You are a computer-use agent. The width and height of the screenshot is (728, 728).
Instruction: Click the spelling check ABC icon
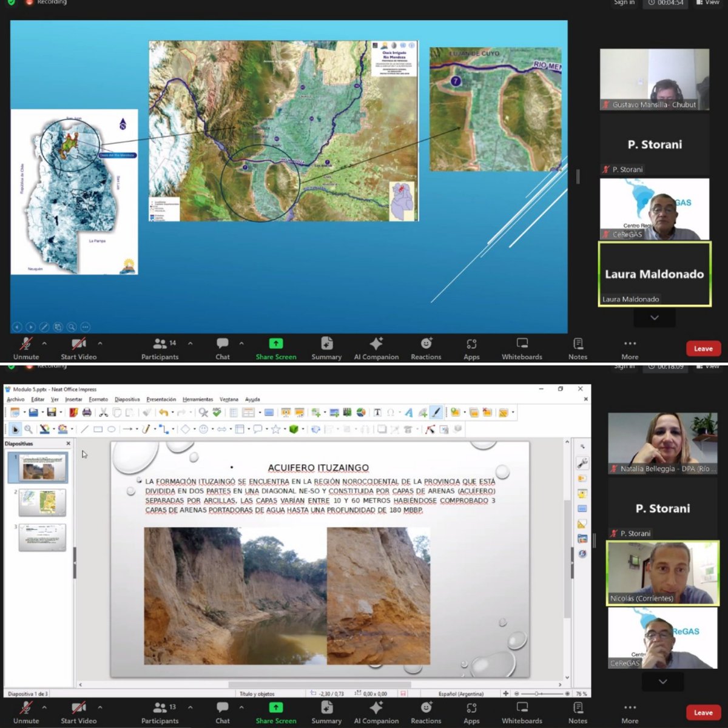(217, 413)
